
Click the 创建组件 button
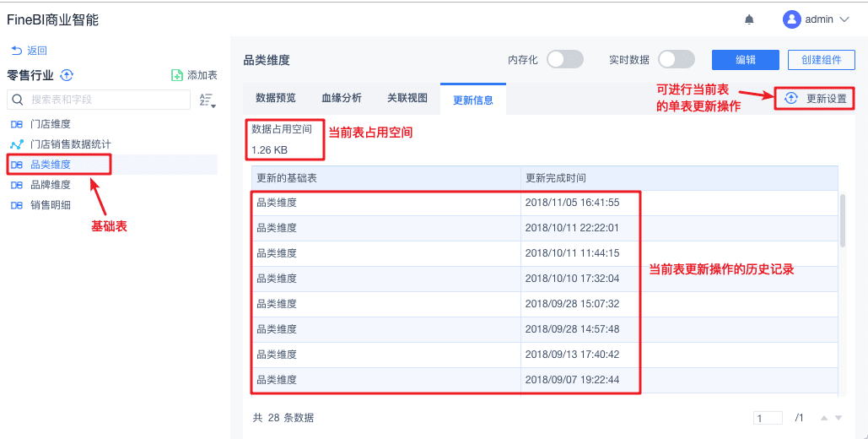tap(821, 59)
